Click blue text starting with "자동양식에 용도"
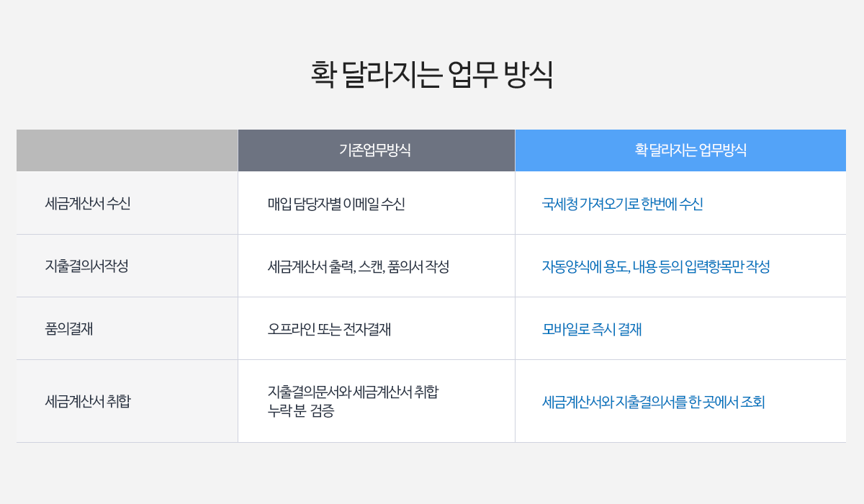The width and height of the screenshot is (864, 504). click(656, 266)
